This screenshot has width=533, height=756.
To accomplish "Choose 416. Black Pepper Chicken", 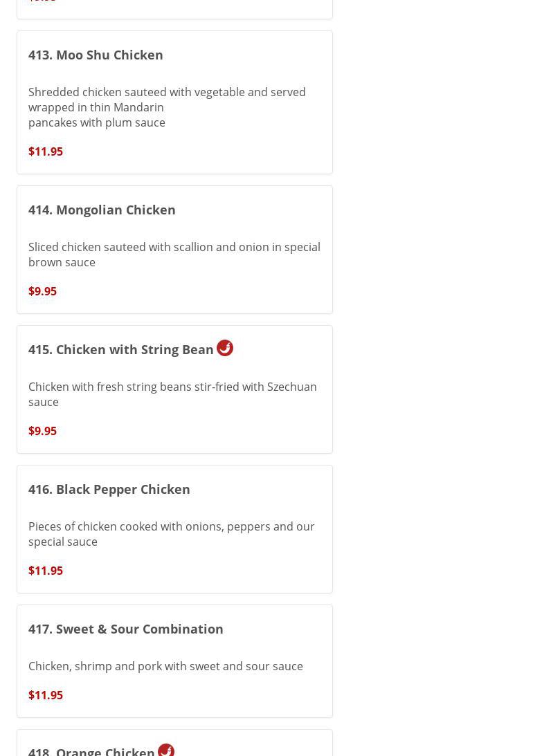I will [109, 489].
